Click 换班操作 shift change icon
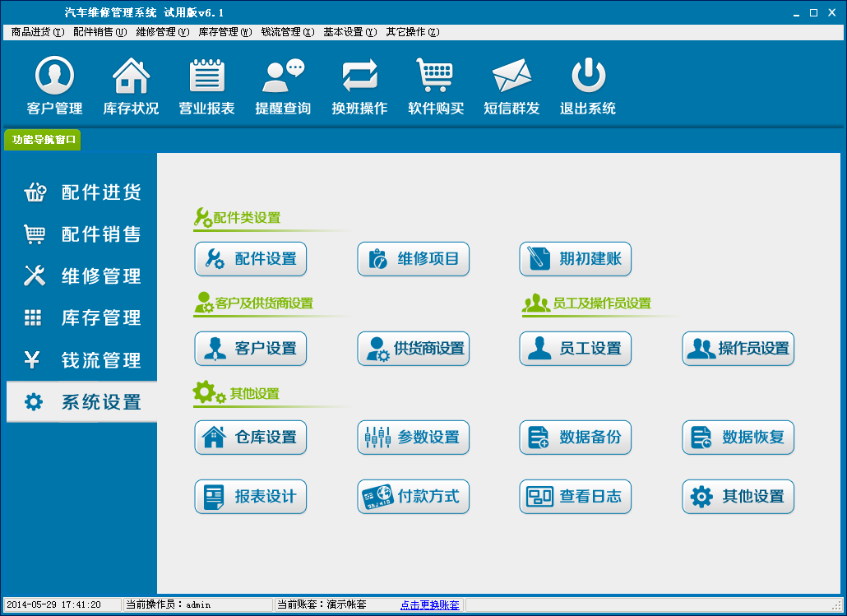The image size is (847, 616). pyautogui.click(x=359, y=76)
